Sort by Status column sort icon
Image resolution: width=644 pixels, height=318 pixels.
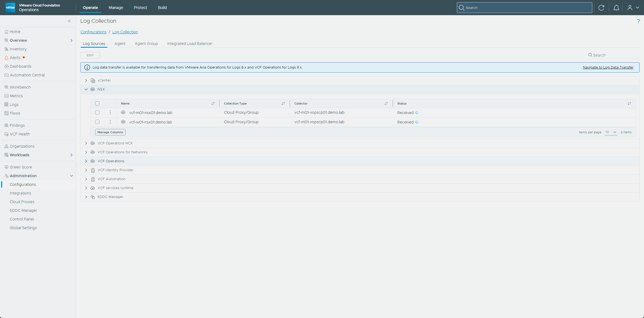coord(629,103)
